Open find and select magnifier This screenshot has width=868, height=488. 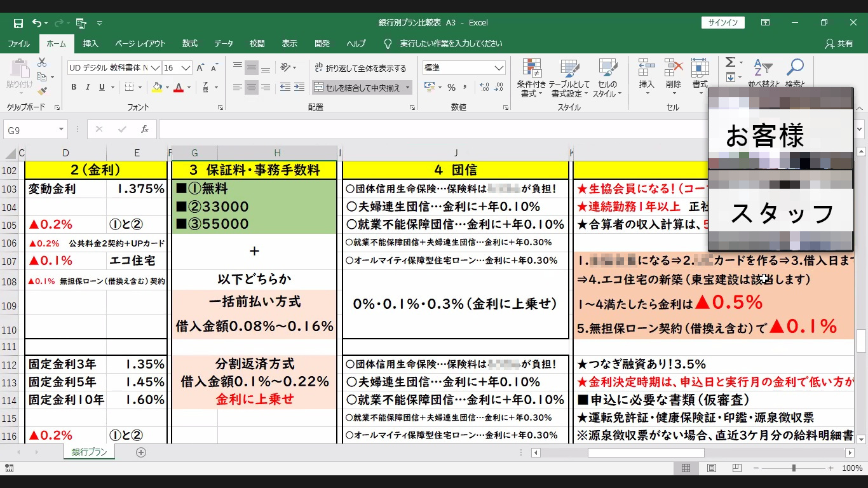tap(795, 67)
